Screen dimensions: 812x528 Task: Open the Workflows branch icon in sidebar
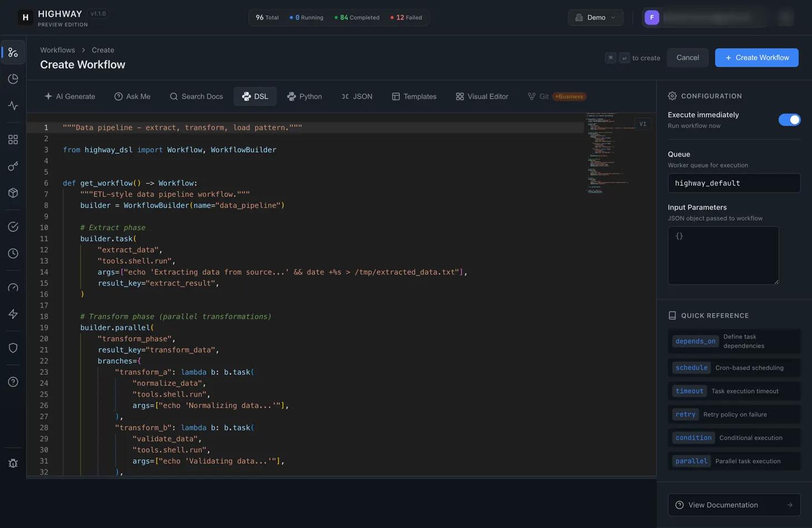click(13, 52)
